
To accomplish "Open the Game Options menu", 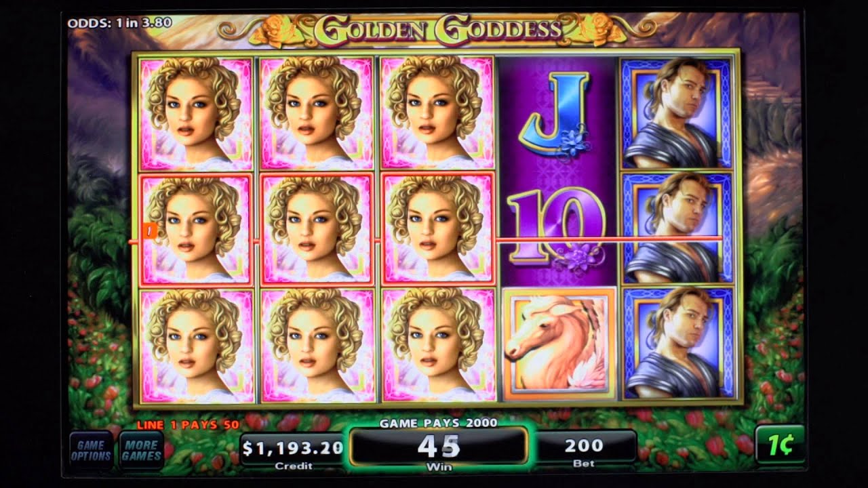I will click(x=91, y=451).
